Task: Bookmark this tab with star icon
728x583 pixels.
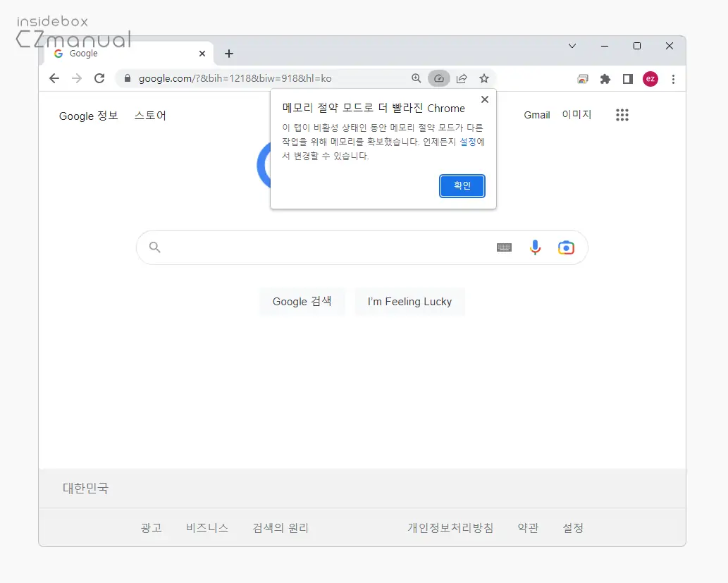Action: pyautogui.click(x=483, y=78)
